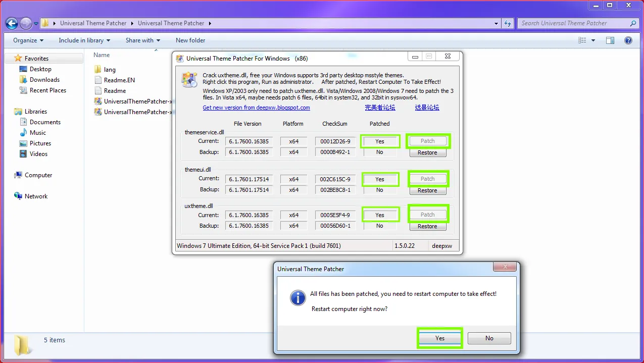Select the lang folder
The width and height of the screenshot is (644, 363).
[x=110, y=70]
